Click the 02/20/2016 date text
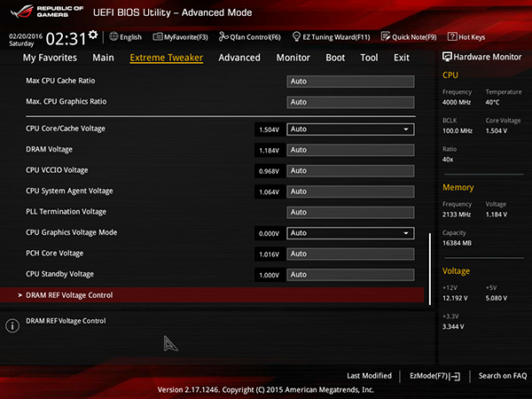This screenshot has height=399, width=532. [26, 36]
